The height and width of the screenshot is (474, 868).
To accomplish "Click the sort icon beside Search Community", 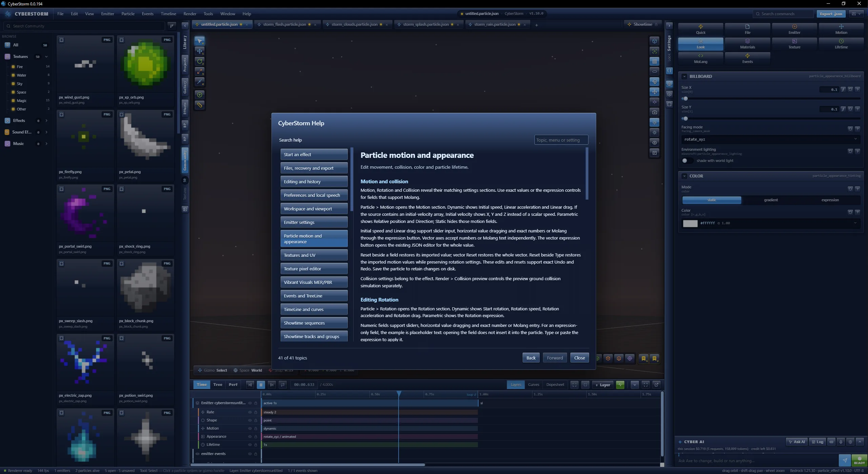I will [172, 26].
